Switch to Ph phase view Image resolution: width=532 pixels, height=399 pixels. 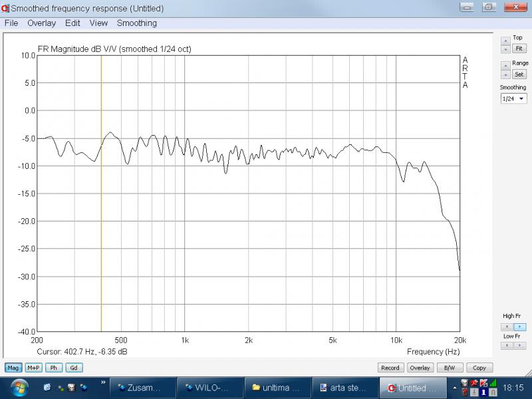[54, 368]
